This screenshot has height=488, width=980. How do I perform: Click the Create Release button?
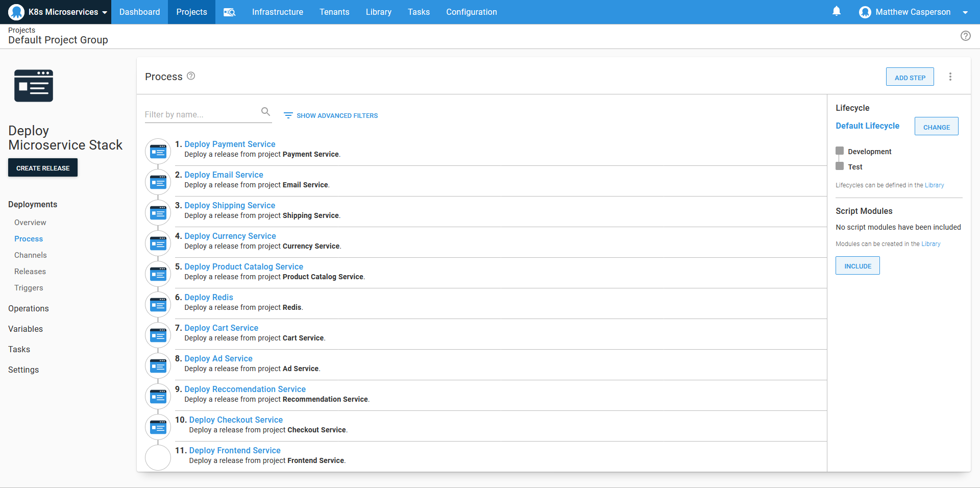click(x=42, y=167)
